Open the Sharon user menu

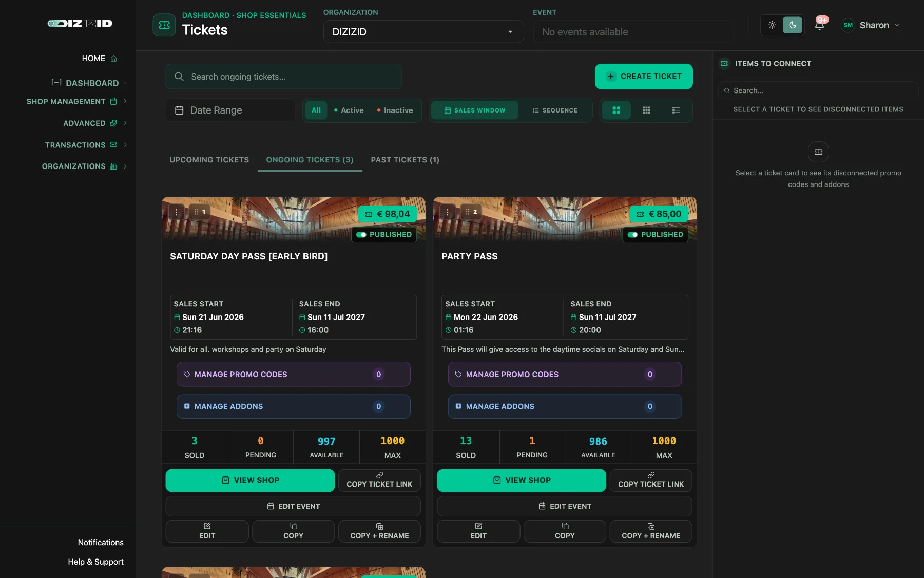click(x=870, y=25)
